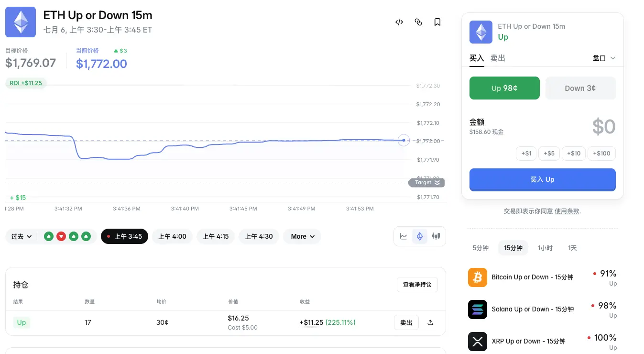The image size is (644, 354).
Task: Select the 上午 4:30 time slot
Action: (x=259, y=236)
